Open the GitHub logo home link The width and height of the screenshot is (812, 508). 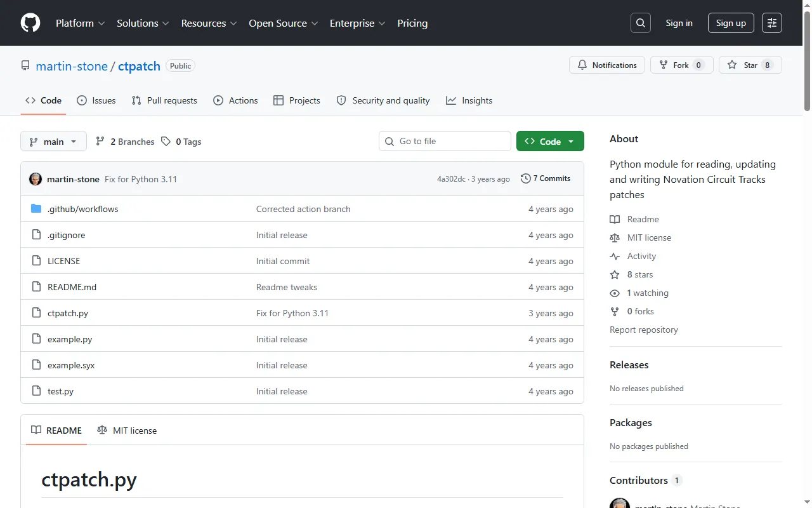point(30,23)
